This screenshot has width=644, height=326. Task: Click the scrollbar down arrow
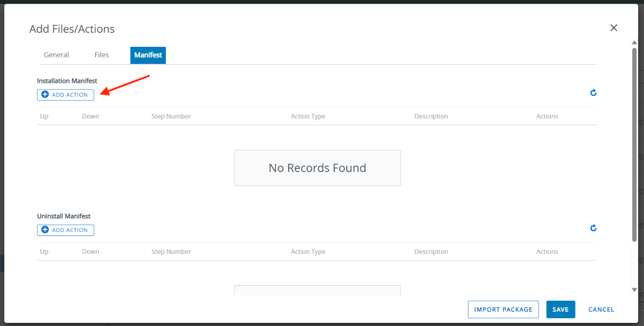point(634,290)
